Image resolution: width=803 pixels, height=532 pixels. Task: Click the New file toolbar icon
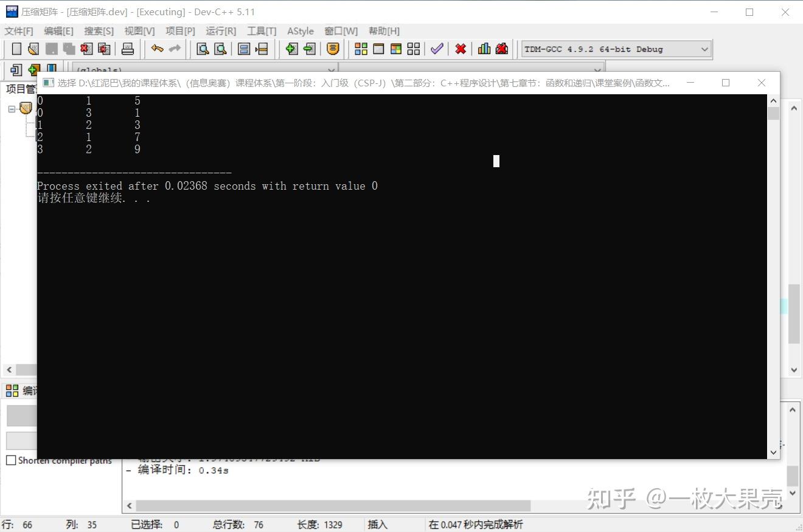pyautogui.click(x=16, y=49)
